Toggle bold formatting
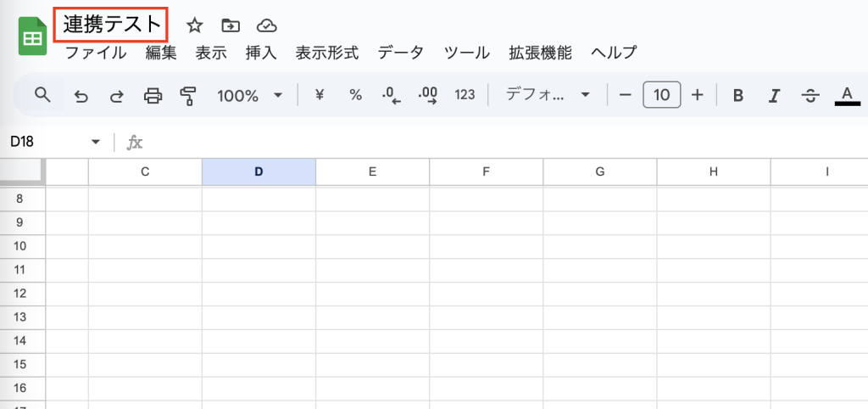This screenshot has width=868, height=409. pos(737,96)
